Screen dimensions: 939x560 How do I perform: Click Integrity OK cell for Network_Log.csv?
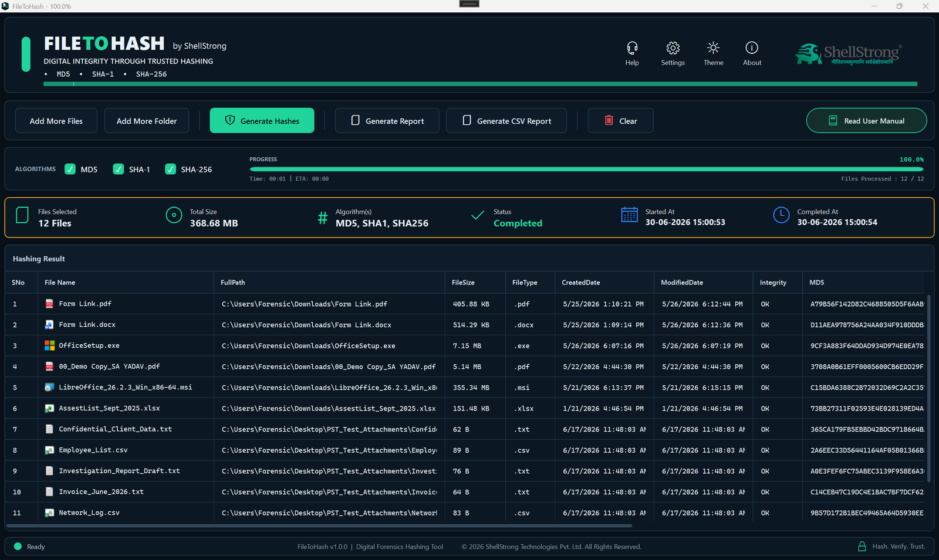(765, 513)
